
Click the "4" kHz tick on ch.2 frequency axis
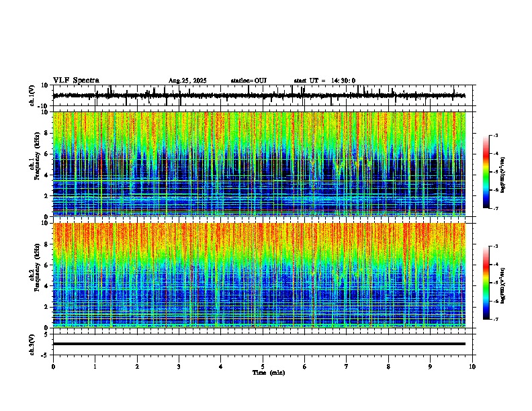pos(47,286)
